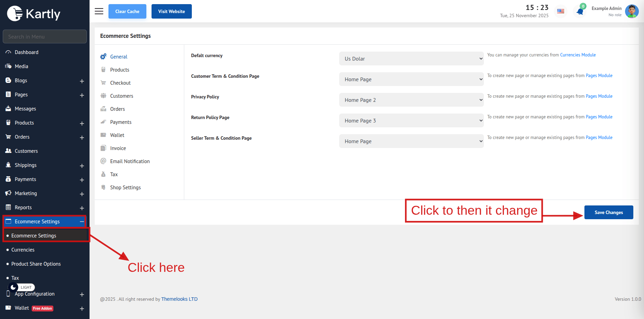The image size is (644, 319).
Task: Open the Privacy Policy page dropdown
Action: coord(411,100)
